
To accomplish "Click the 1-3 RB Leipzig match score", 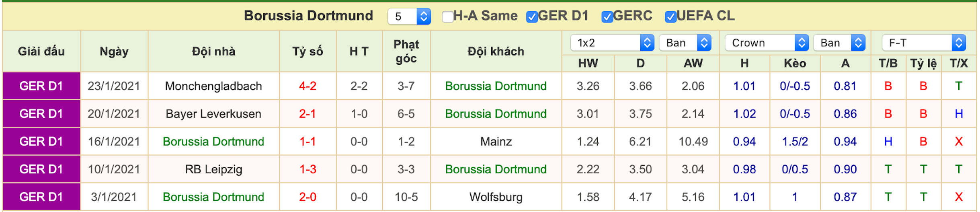I will tap(308, 169).
